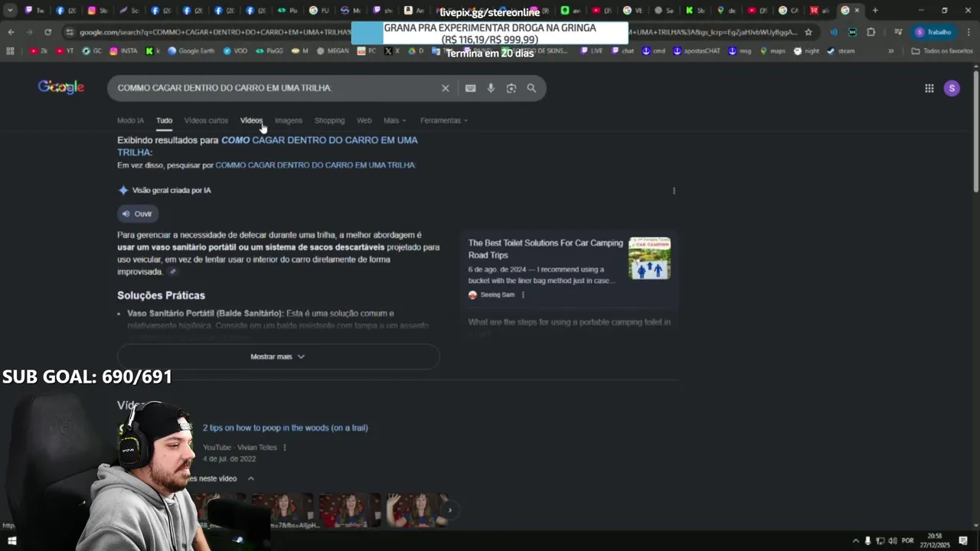
Task: Open the 20:58 clock and calendar
Action: pos(936,540)
